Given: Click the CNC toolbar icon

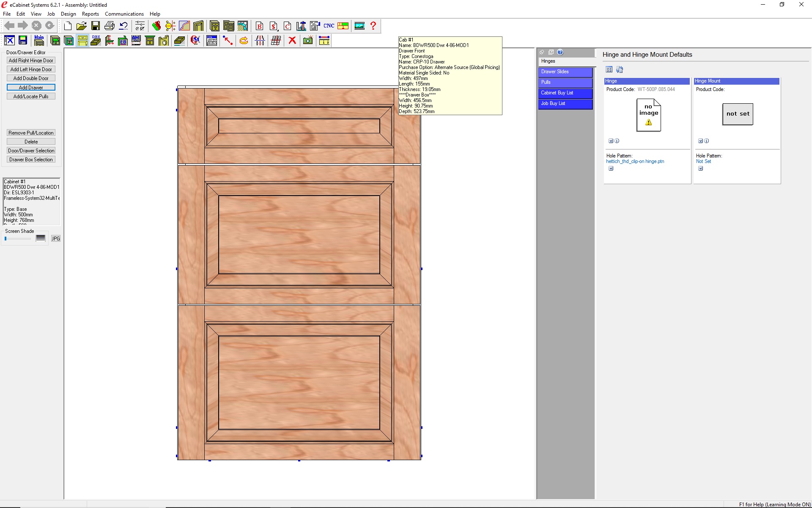Looking at the screenshot, I should pos(329,26).
